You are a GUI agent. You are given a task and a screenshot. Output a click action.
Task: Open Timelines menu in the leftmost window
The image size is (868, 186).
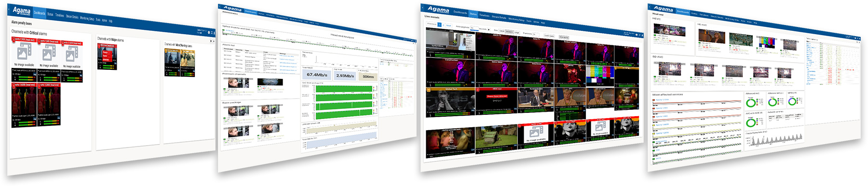(x=59, y=15)
